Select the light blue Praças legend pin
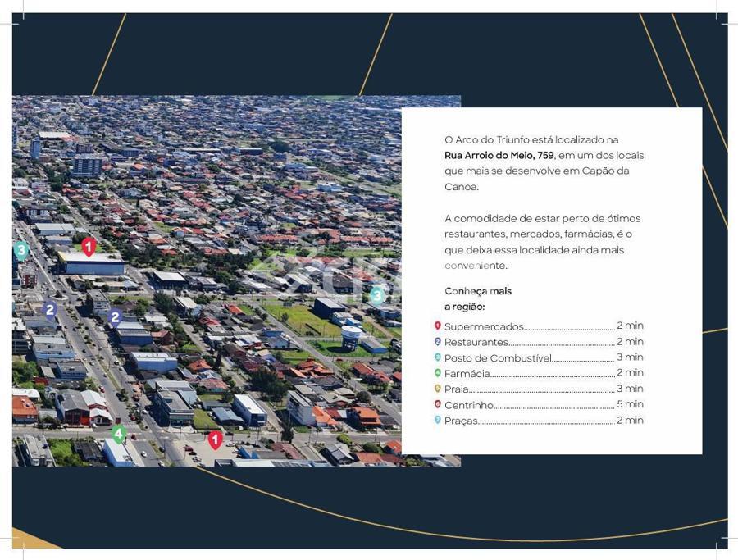This screenshot has width=738, height=560. click(437, 420)
